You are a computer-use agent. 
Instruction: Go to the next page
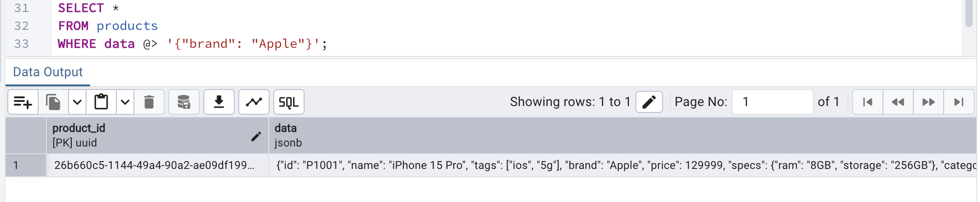click(x=928, y=102)
